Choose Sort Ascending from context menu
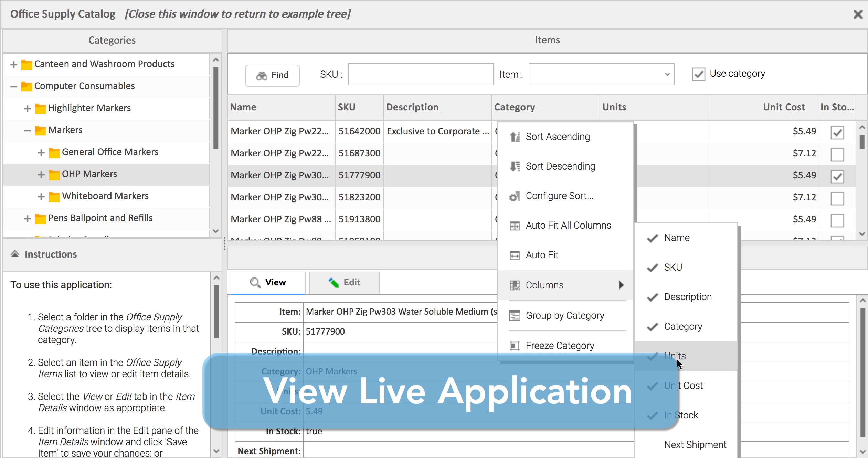This screenshot has width=868, height=458. [565, 137]
